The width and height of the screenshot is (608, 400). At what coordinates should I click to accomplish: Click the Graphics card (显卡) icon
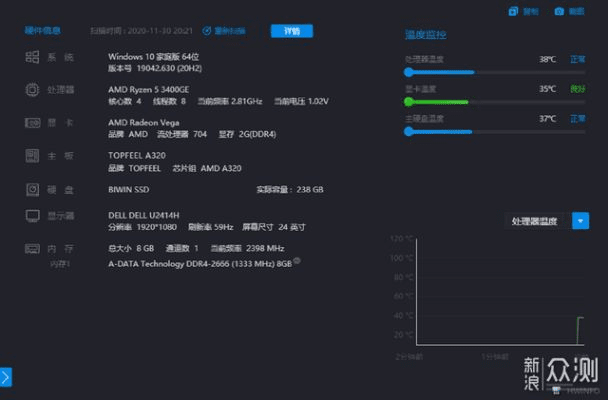(32, 123)
